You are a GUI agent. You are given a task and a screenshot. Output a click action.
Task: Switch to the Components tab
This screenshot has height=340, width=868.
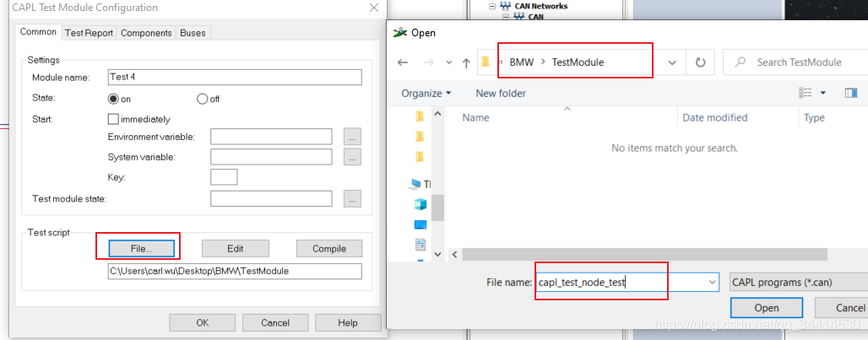click(146, 33)
